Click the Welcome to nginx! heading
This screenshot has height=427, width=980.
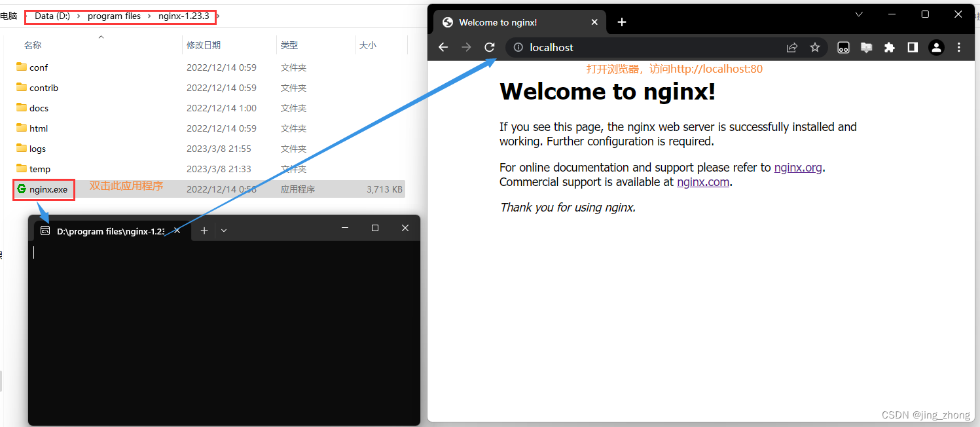click(x=608, y=92)
